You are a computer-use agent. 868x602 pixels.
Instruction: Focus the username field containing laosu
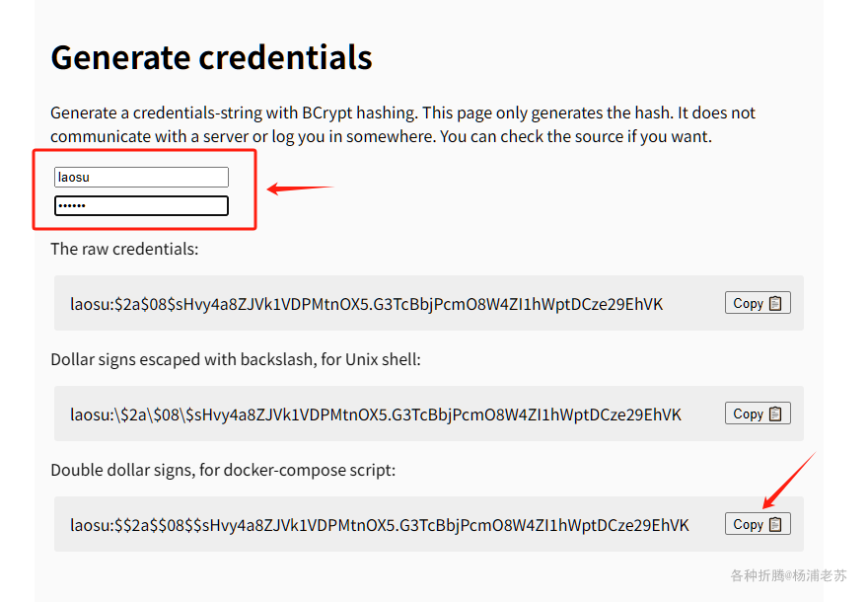click(x=141, y=178)
